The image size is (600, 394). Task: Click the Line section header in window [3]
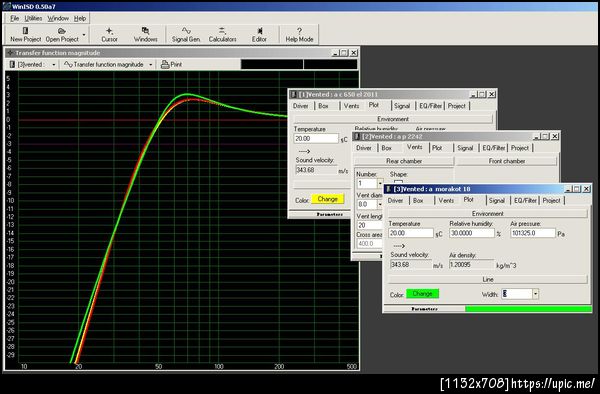click(x=488, y=279)
